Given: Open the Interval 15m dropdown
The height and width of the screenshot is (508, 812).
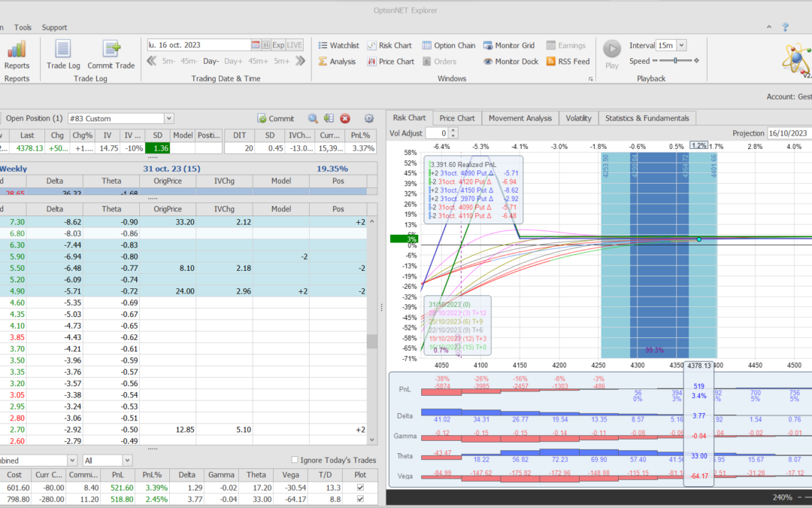Looking at the screenshot, I should pyautogui.click(x=681, y=45).
